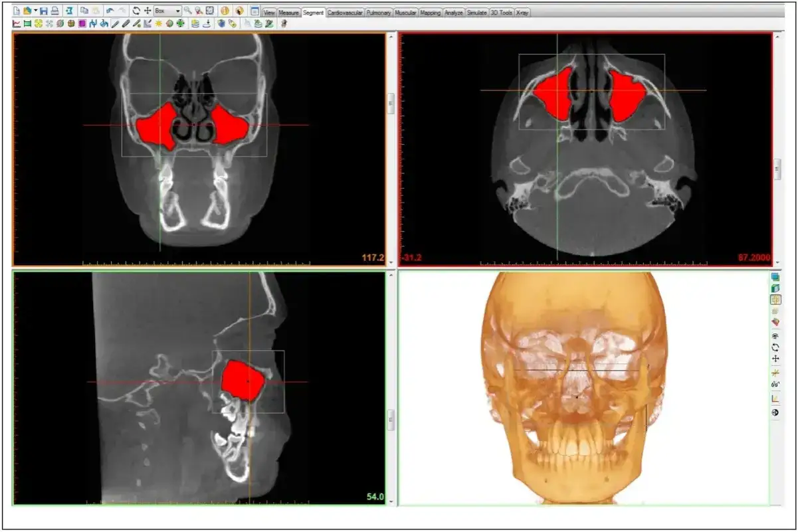The height and width of the screenshot is (532, 798).
Task: Select the Rotate circular arrows tool
Action: tap(136, 11)
